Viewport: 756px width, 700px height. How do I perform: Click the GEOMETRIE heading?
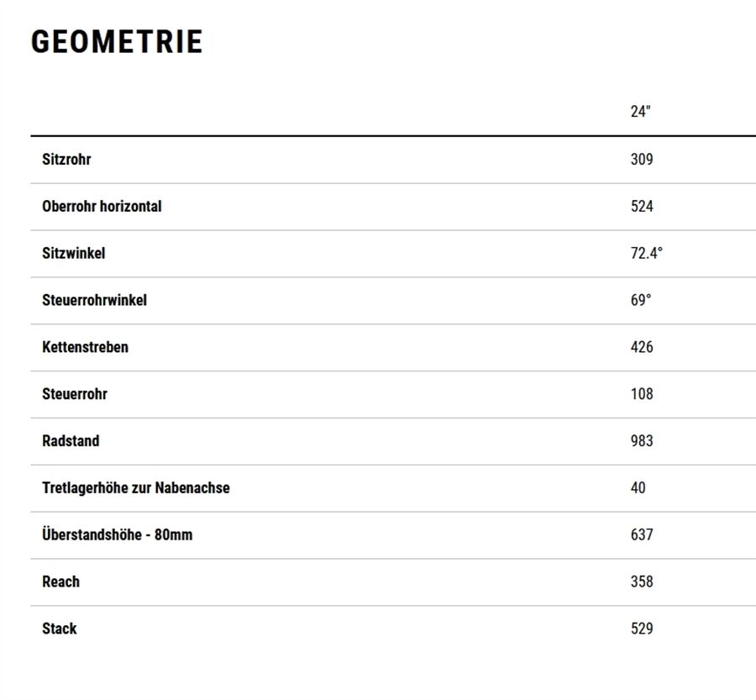point(117,42)
